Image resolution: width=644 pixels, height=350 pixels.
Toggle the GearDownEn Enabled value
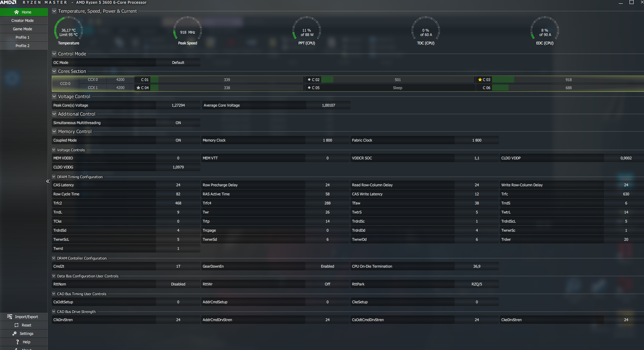(327, 266)
